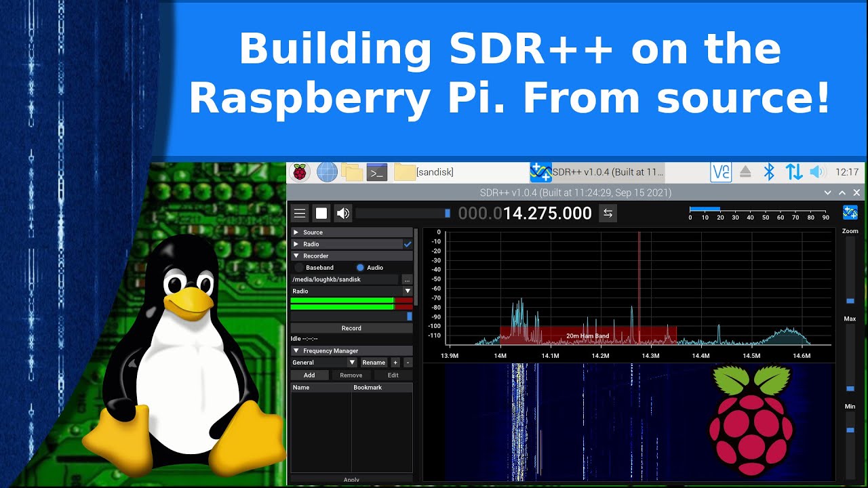Open the VNC server tray icon

click(721, 172)
